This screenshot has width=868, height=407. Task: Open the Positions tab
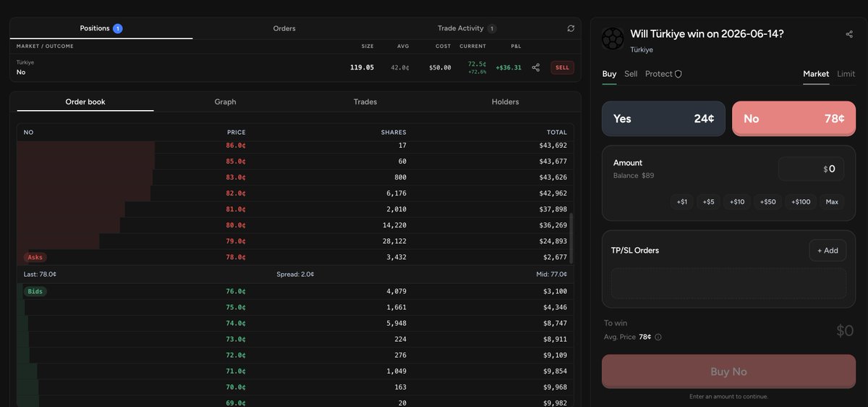coord(101,28)
